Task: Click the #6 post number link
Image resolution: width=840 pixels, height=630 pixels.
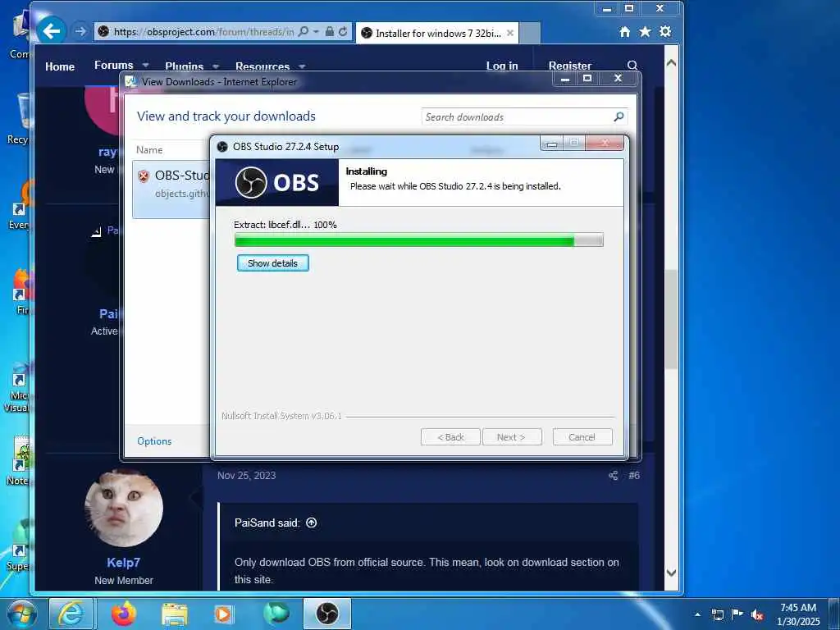Action: 634,475
